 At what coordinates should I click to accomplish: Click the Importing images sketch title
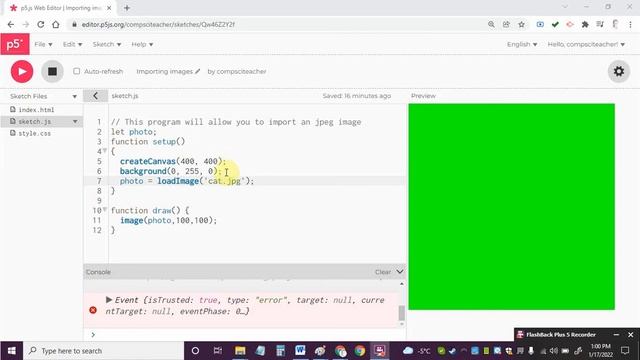(x=164, y=71)
